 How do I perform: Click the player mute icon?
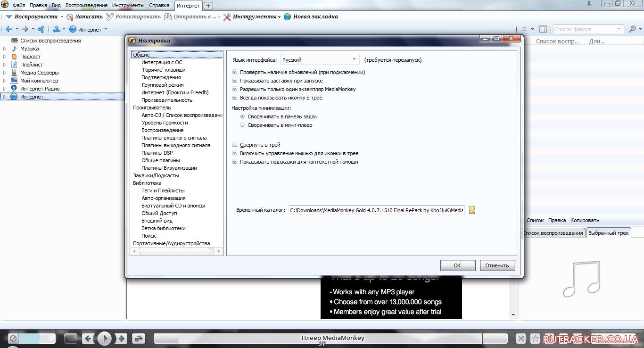[x=13, y=338]
